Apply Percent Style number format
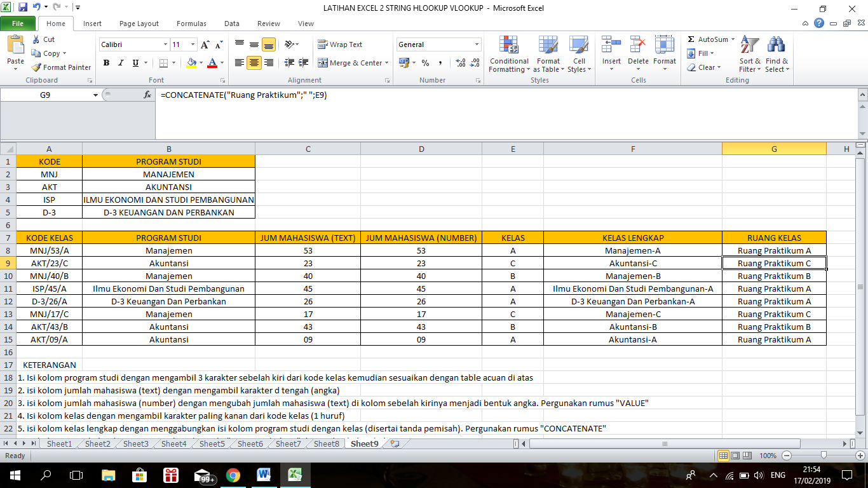Screen dimensions: 868x488 (424, 63)
